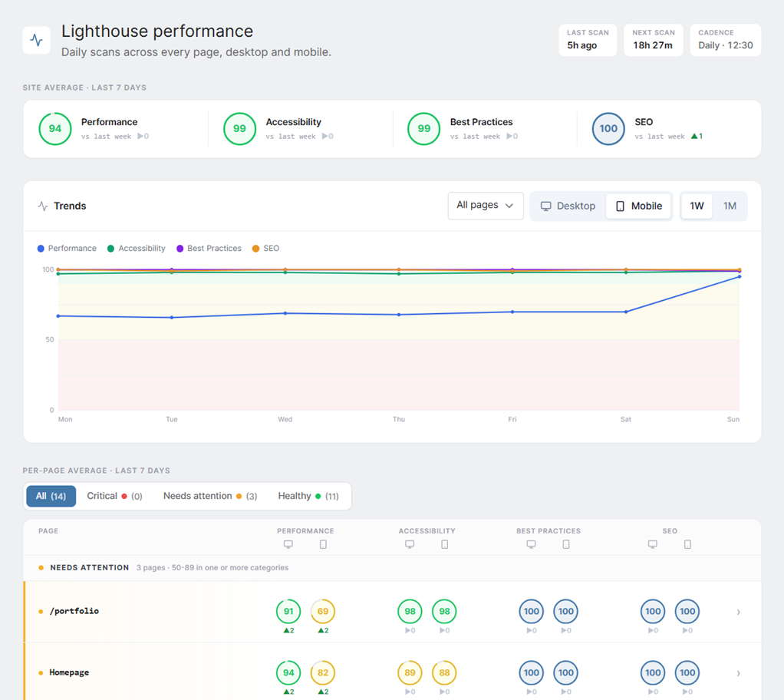
Task: Click the Last Scan 5h ago card
Action: (588, 40)
